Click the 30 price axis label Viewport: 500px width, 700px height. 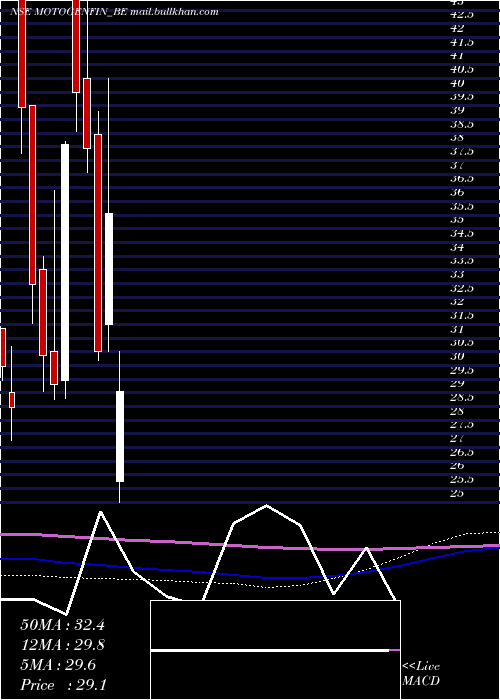pos(458,356)
